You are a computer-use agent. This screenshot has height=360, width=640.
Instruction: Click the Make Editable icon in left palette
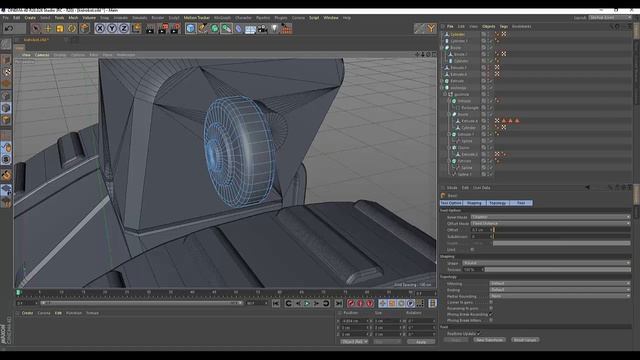(6, 44)
